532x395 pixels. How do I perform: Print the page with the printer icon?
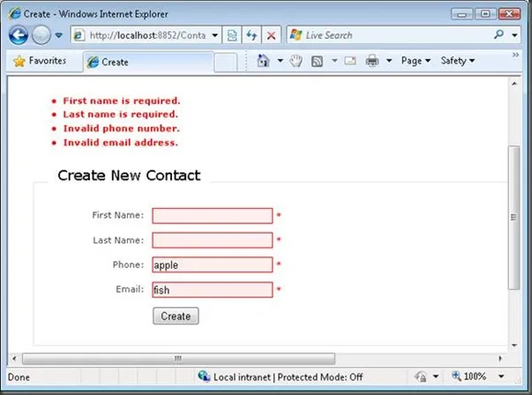tap(372, 61)
